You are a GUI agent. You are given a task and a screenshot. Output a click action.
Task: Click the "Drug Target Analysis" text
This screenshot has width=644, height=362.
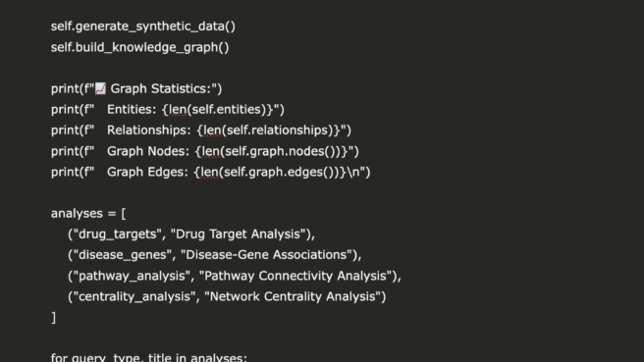(241, 234)
